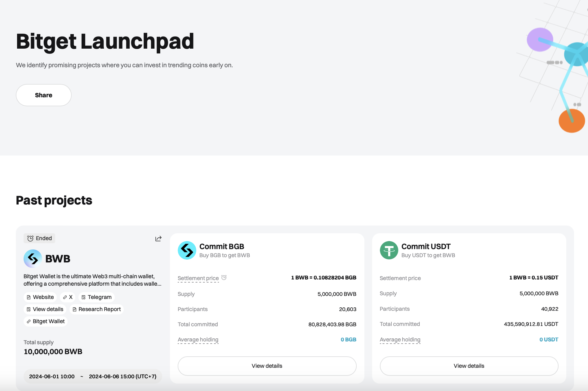Click the Ended status clock icon
The image size is (588, 391).
30,239
